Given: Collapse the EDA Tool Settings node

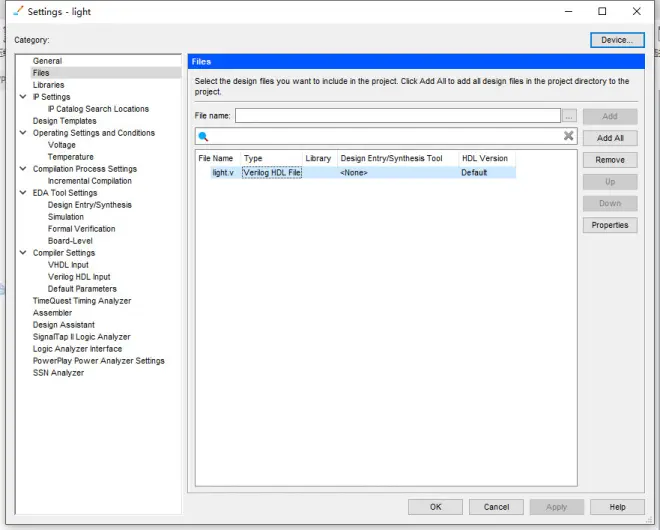Looking at the screenshot, I should [23, 192].
